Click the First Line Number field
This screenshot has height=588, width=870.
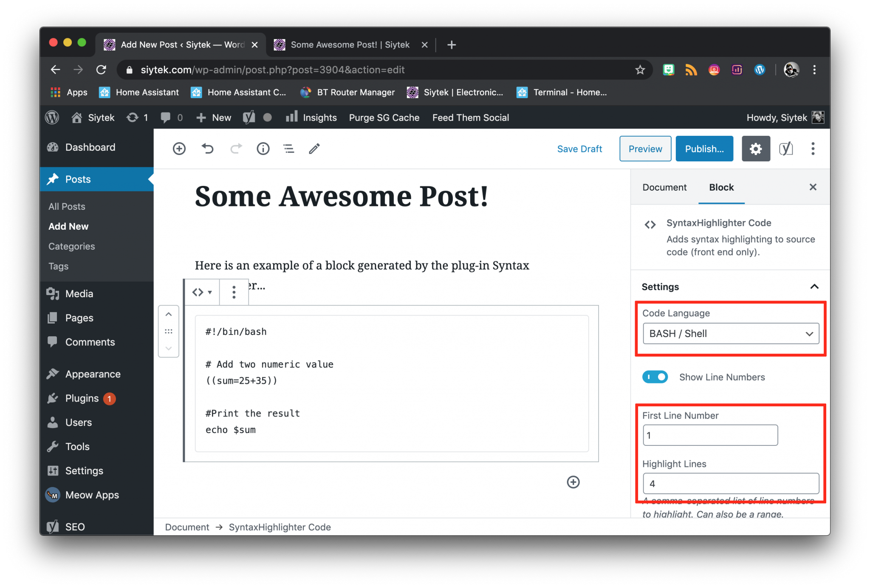click(x=710, y=435)
